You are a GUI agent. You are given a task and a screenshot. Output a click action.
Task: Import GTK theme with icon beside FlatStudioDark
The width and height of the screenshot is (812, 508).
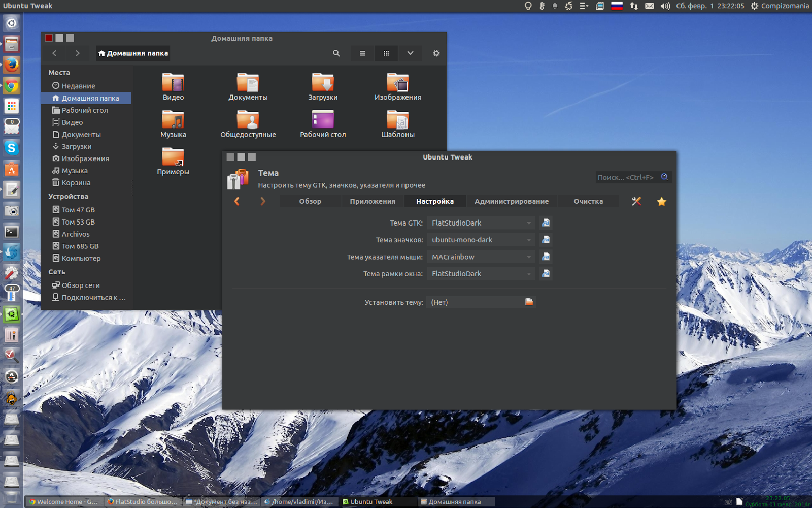[546, 223]
